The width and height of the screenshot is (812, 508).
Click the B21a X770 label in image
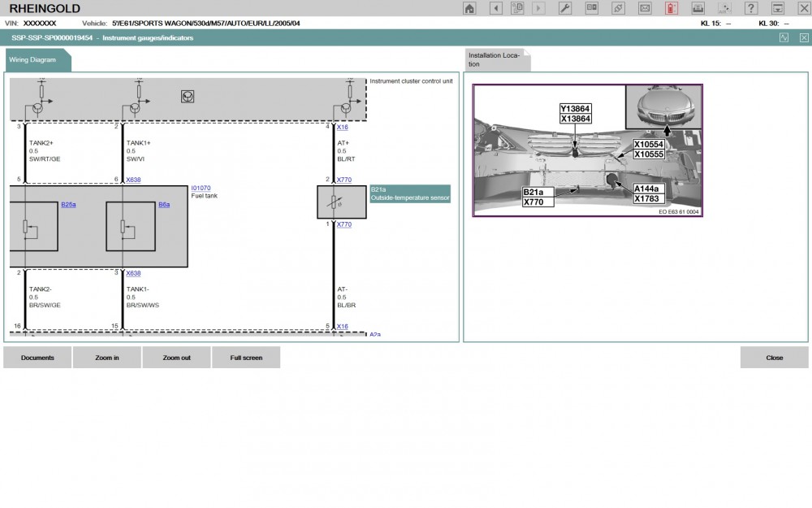(x=538, y=197)
